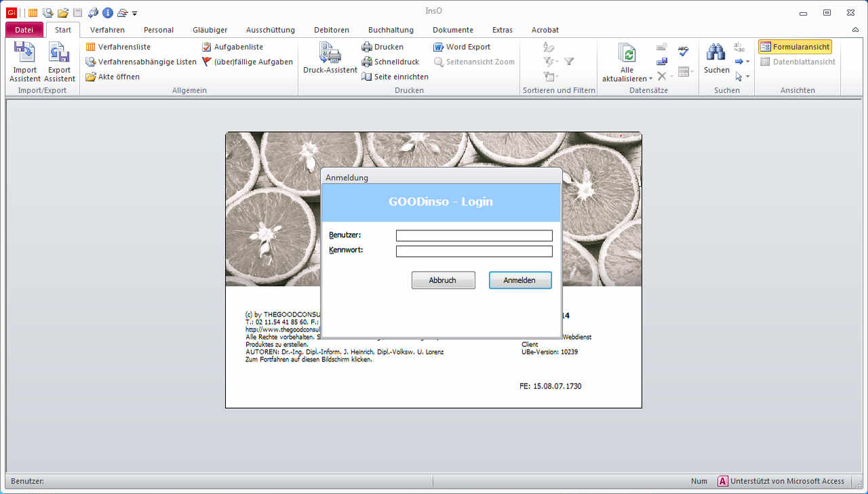Click the Abbruch button
This screenshot has width=868, height=494.
(x=443, y=280)
